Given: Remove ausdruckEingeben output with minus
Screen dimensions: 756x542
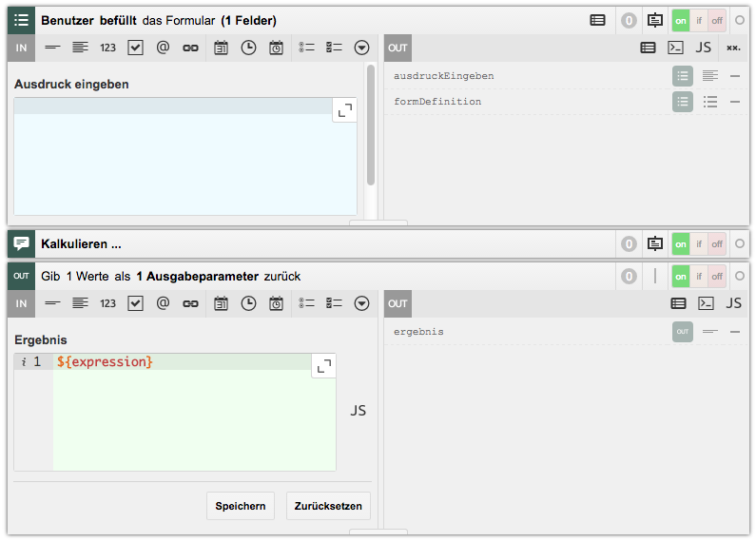Looking at the screenshot, I should (735, 76).
